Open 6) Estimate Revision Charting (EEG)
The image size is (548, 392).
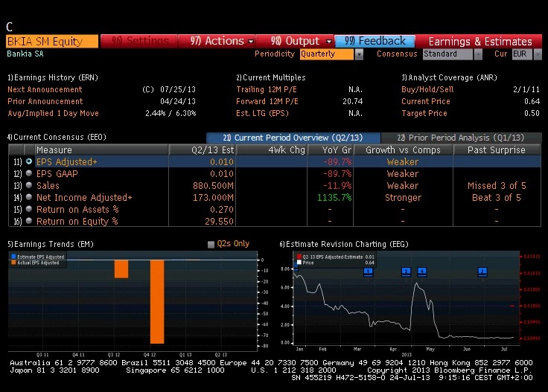pos(344,244)
